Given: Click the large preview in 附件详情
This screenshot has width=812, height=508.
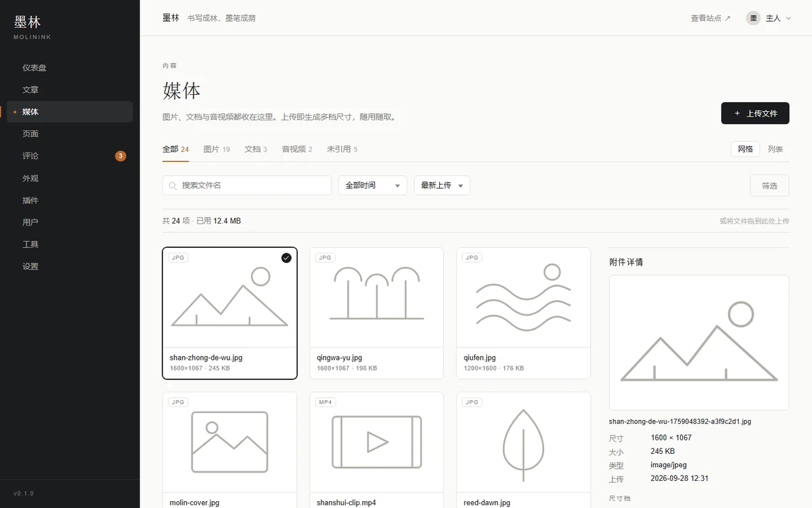Looking at the screenshot, I should (x=699, y=343).
